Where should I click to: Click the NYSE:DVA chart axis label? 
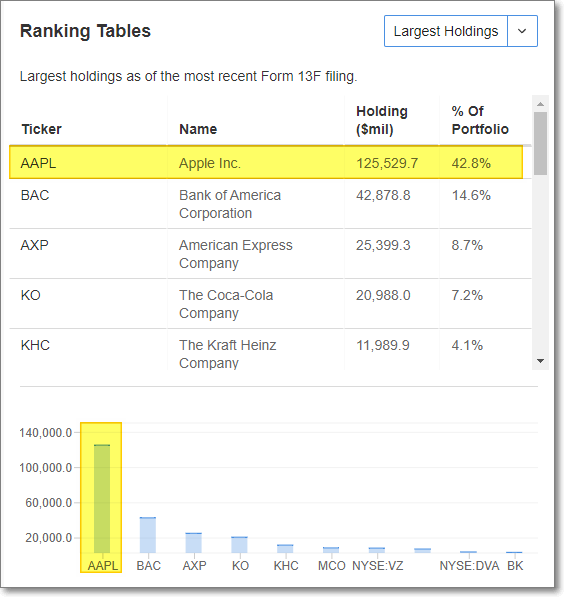[469, 566]
